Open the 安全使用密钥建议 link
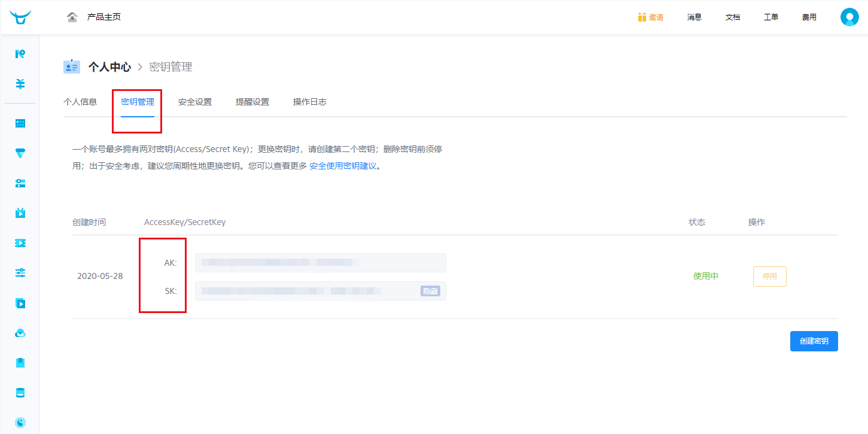 click(x=343, y=166)
